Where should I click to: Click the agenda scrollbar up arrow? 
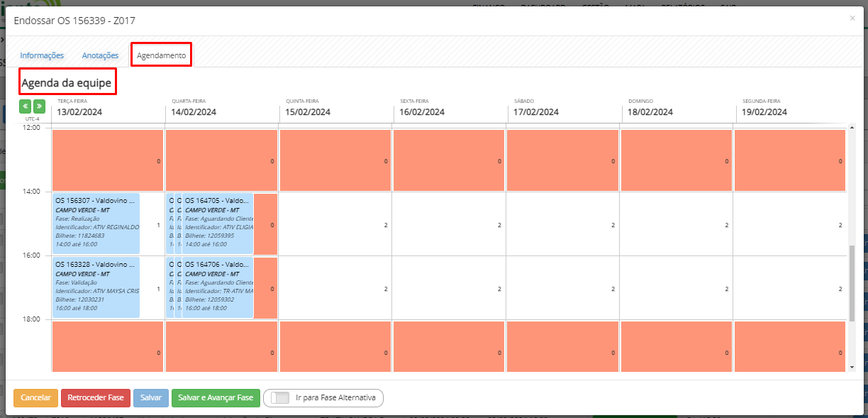click(852, 127)
